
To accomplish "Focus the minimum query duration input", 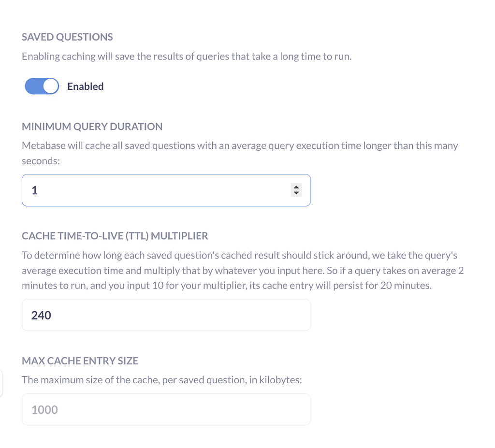I will coord(155,190).
